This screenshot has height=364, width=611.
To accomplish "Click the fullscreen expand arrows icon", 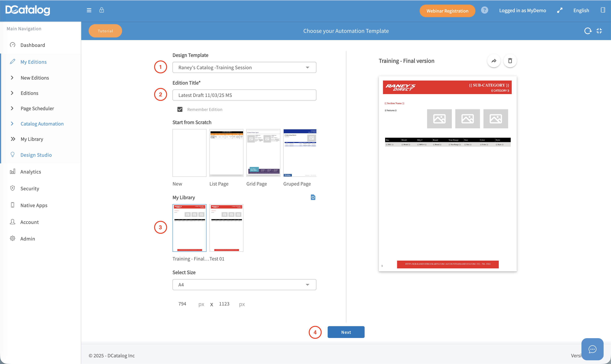I will tap(559, 10).
